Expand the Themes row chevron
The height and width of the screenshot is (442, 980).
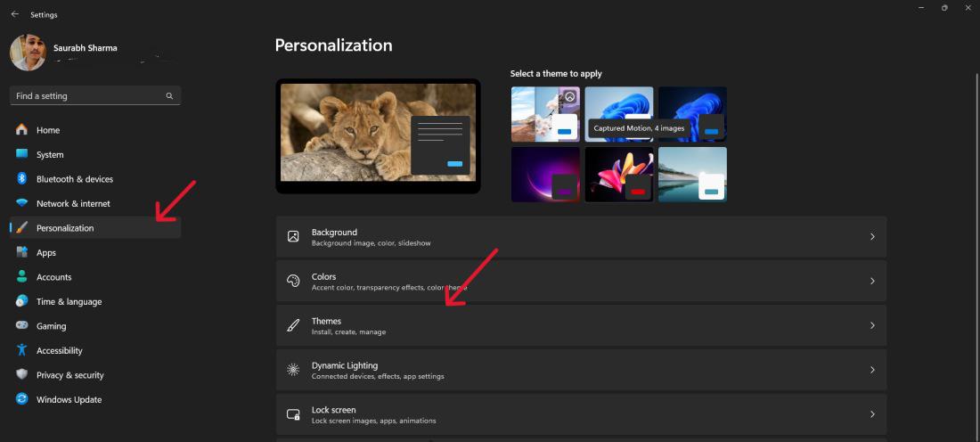(872, 326)
